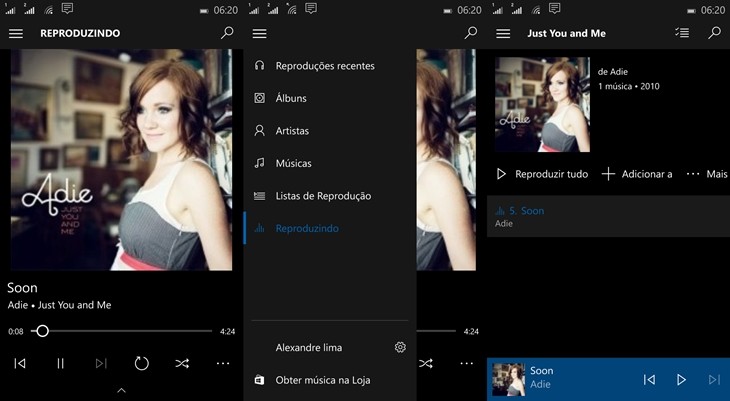Open the three-dots menu beside shuffle on left screen
Image resolution: width=730 pixels, height=401 pixels.
tap(223, 363)
